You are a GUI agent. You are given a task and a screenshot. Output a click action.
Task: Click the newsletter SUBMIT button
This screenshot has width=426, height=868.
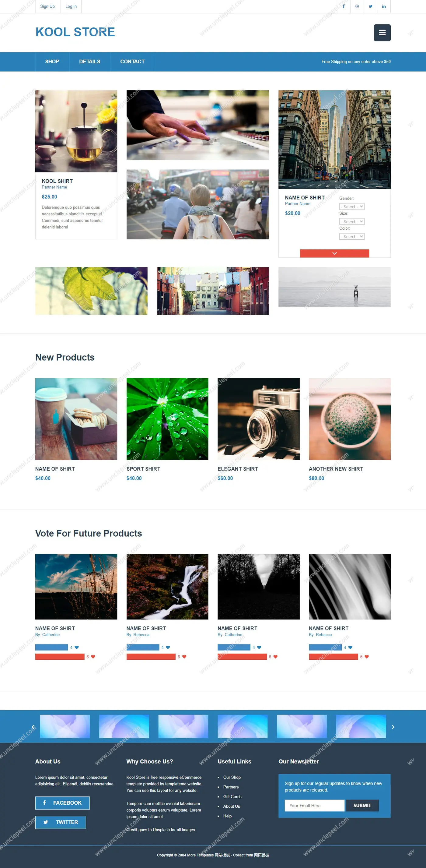tap(362, 805)
